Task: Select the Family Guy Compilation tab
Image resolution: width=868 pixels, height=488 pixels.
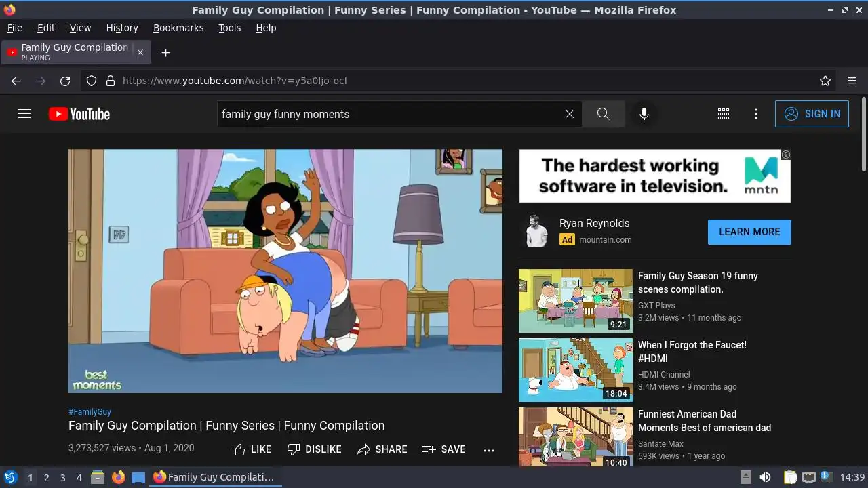Action: click(77, 52)
